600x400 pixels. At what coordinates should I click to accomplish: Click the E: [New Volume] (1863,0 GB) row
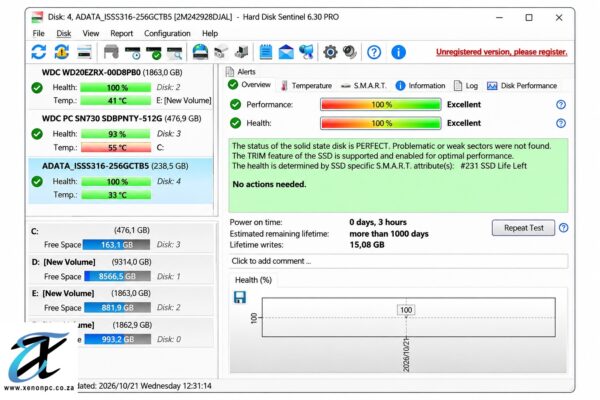tap(121, 301)
